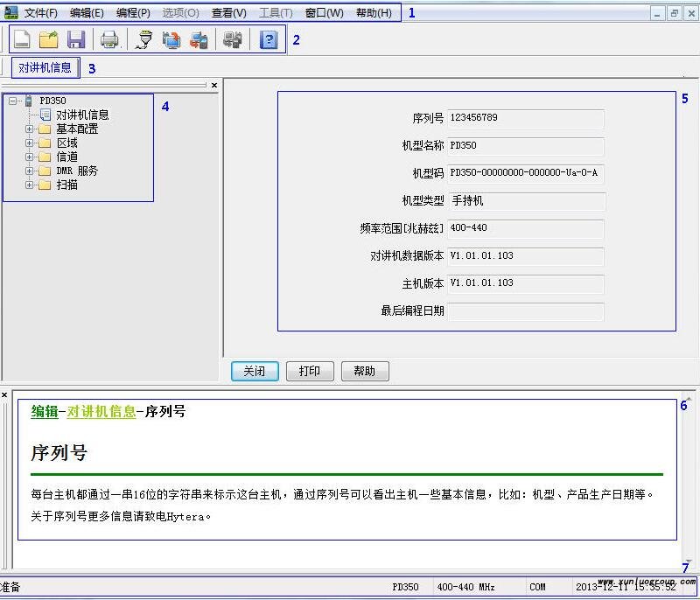Select the 信道 tree item label
This screenshot has width=700, height=600.
pos(67,157)
